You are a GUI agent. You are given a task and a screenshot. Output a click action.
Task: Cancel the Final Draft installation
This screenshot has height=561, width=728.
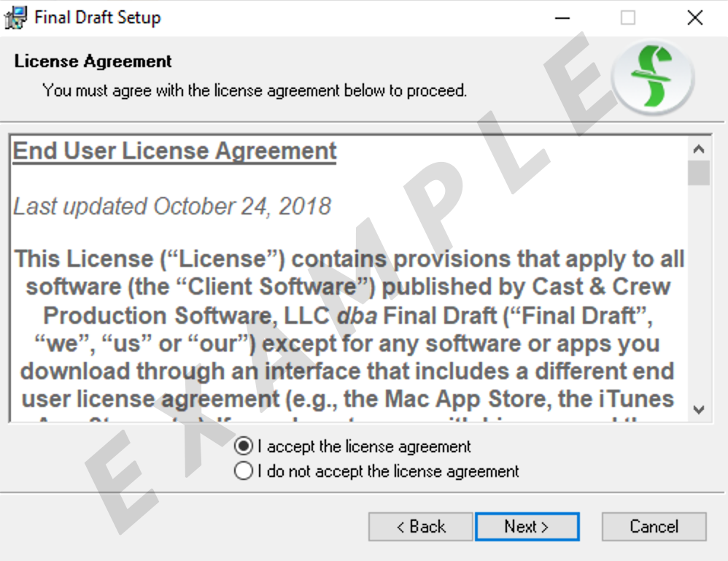[x=654, y=527]
